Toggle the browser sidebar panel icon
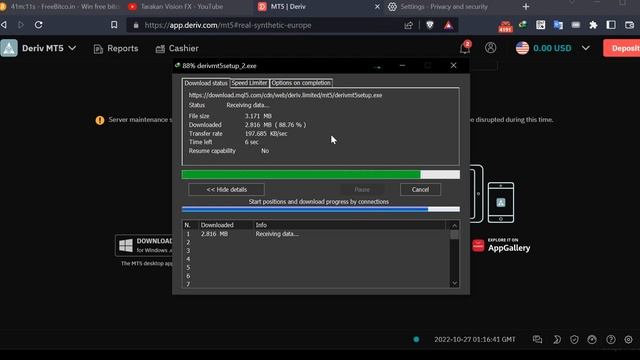Screen dimensions: 640x360 [611, 25]
